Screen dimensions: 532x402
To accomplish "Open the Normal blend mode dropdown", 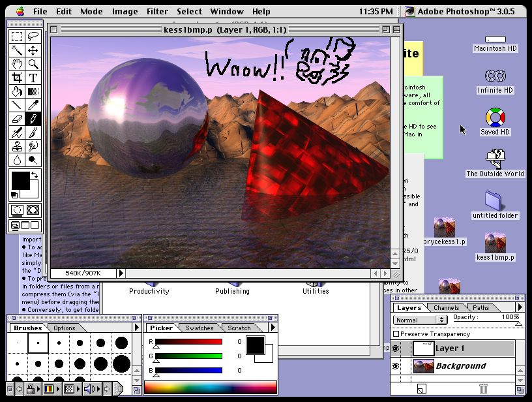I will pyautogui.click(x=421, y=320).
